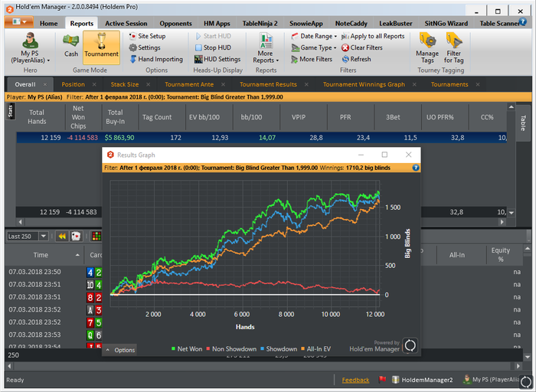This screenshot has height=392, width=536.
Task: Sort by the Time column header
Action: pyautogui.click(x=41, y=255)
